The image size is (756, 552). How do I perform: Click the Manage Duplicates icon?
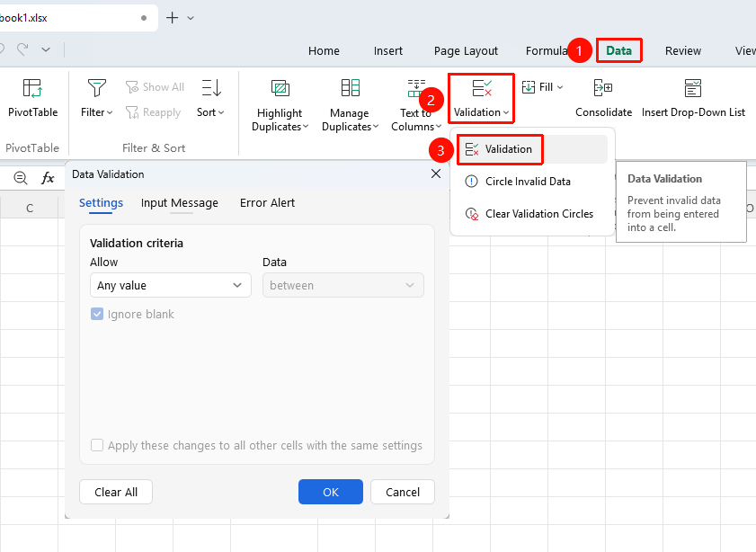pyautogui.click(x=350, y=88)
